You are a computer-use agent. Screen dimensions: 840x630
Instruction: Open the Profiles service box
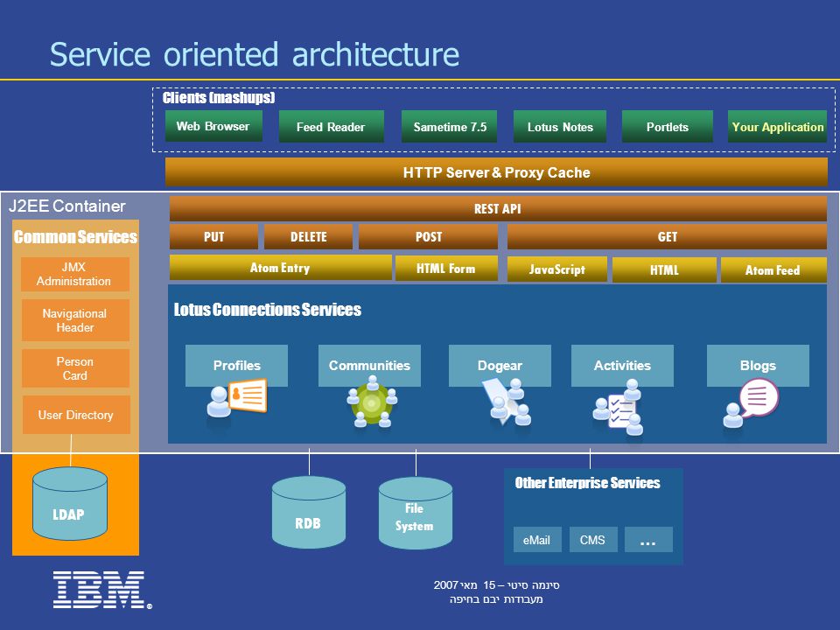(x=236, y=366)
